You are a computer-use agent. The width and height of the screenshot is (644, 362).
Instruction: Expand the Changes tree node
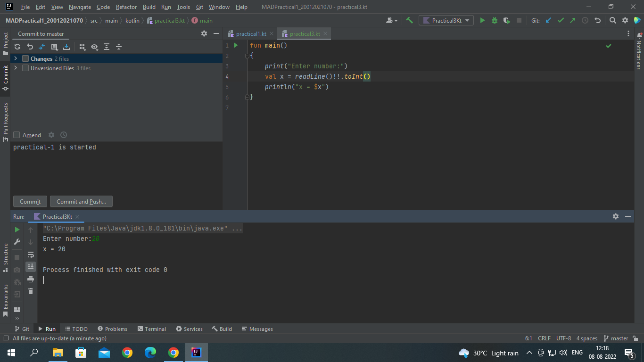click(15, 58)
